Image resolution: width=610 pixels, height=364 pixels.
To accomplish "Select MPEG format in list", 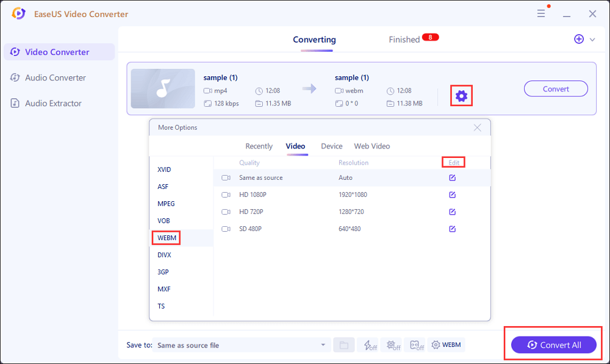I will [x=166, y=204].
